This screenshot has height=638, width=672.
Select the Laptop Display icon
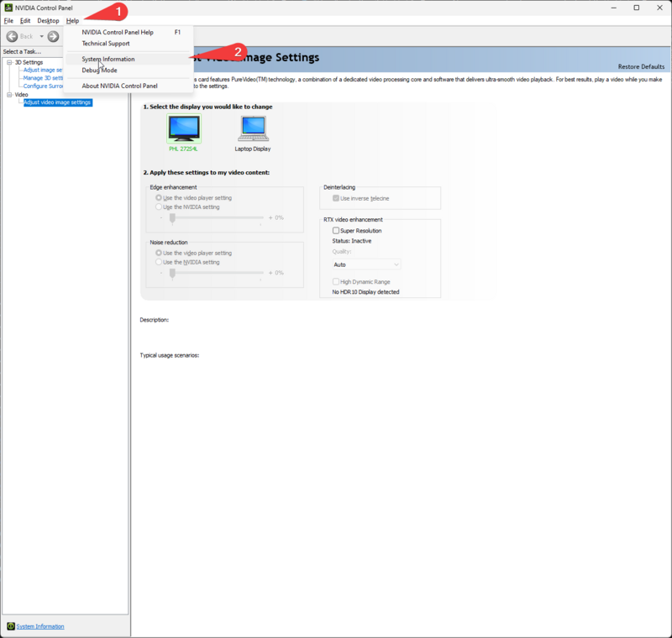coord(251,128)
